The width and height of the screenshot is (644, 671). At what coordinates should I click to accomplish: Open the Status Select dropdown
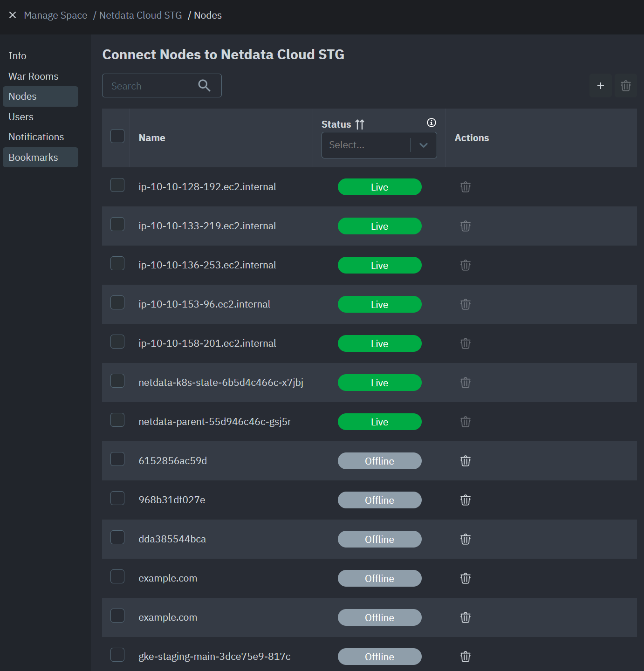pos(366,145)
